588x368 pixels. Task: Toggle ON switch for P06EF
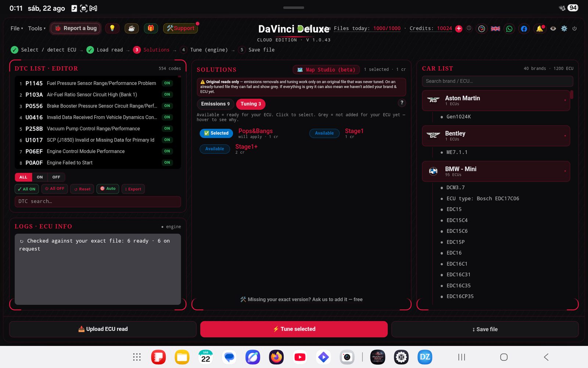click(167, 151)
